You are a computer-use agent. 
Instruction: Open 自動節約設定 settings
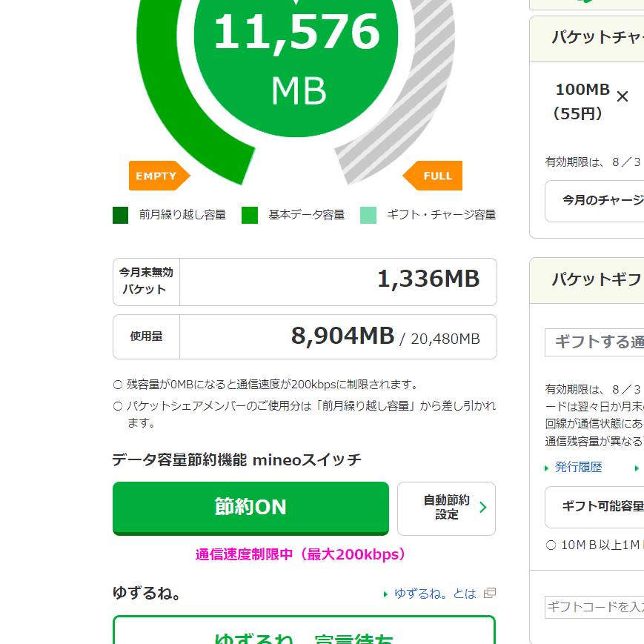click(446, 508)
